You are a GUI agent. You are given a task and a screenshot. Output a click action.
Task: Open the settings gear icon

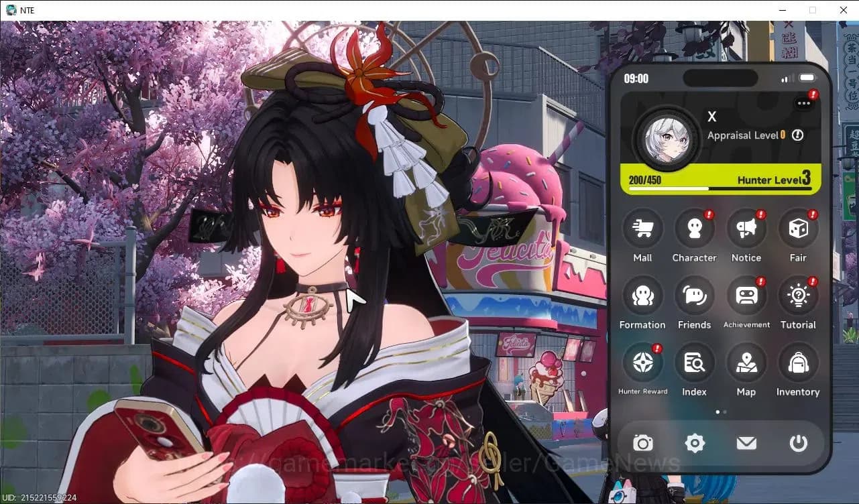pos(695,443)
